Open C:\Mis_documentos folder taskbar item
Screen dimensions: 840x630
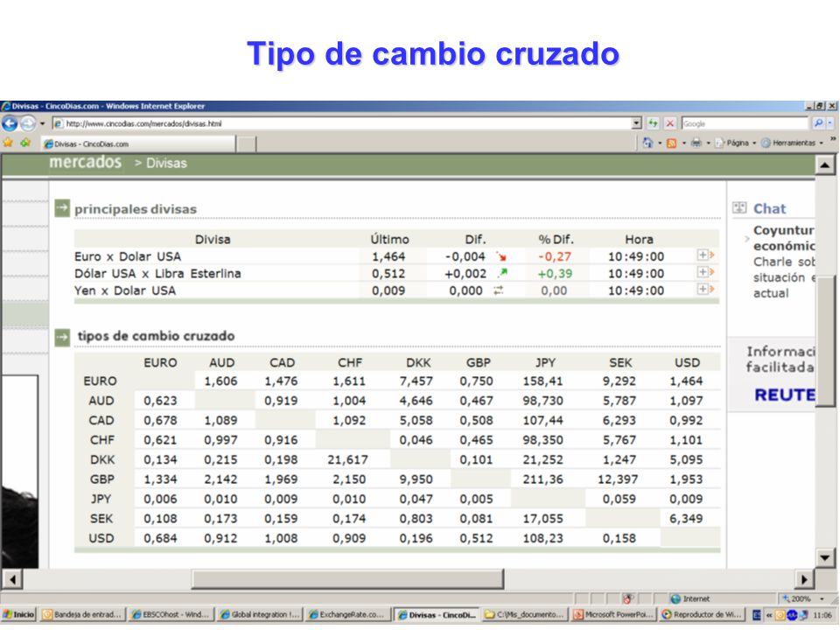tap(525, 615)
